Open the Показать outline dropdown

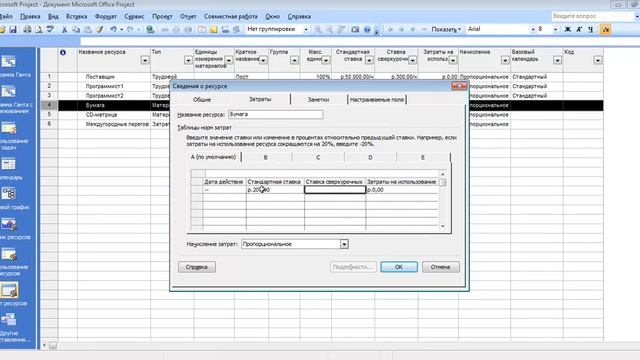click(x=446, y=29)
